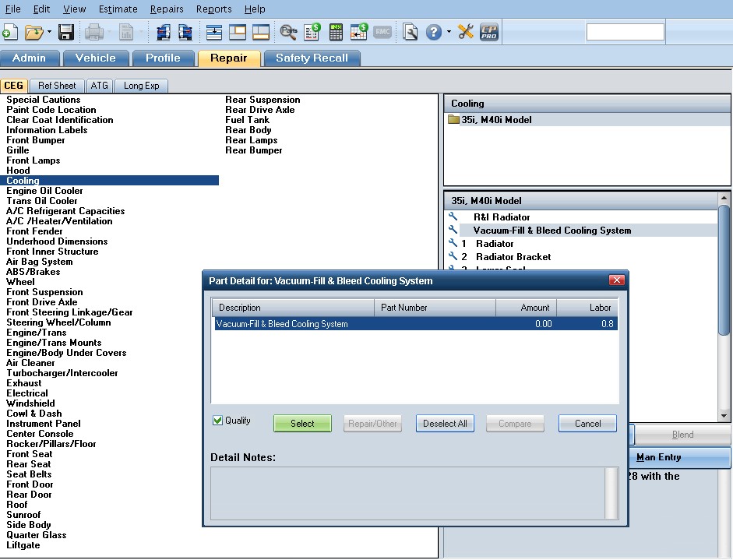
Task: Open the Long Exp tab
Action: click(141, 86)
